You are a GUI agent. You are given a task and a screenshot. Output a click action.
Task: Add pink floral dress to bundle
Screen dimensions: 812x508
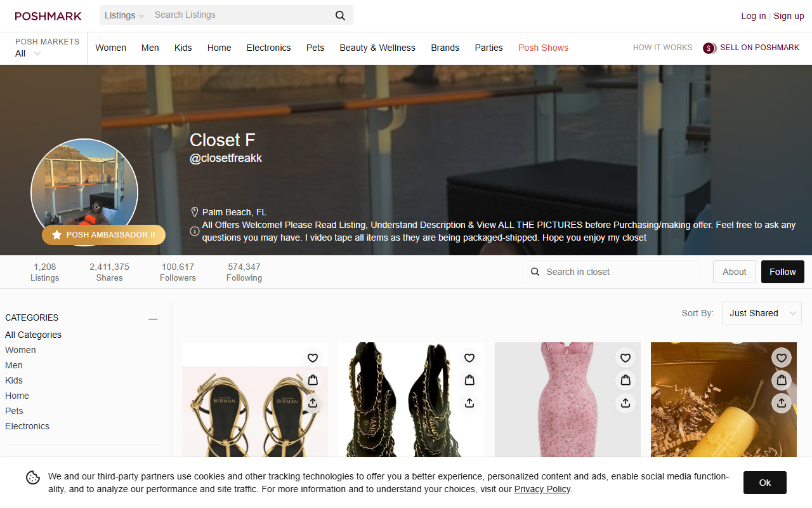[x=625, y=380]
